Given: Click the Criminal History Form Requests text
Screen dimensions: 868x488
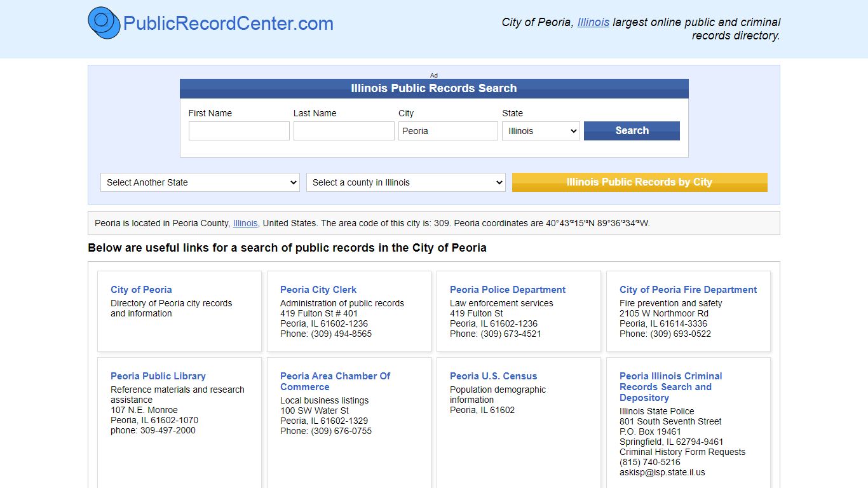Looking at the screenshot, I should pyautogui.click(x=682, y=452).
